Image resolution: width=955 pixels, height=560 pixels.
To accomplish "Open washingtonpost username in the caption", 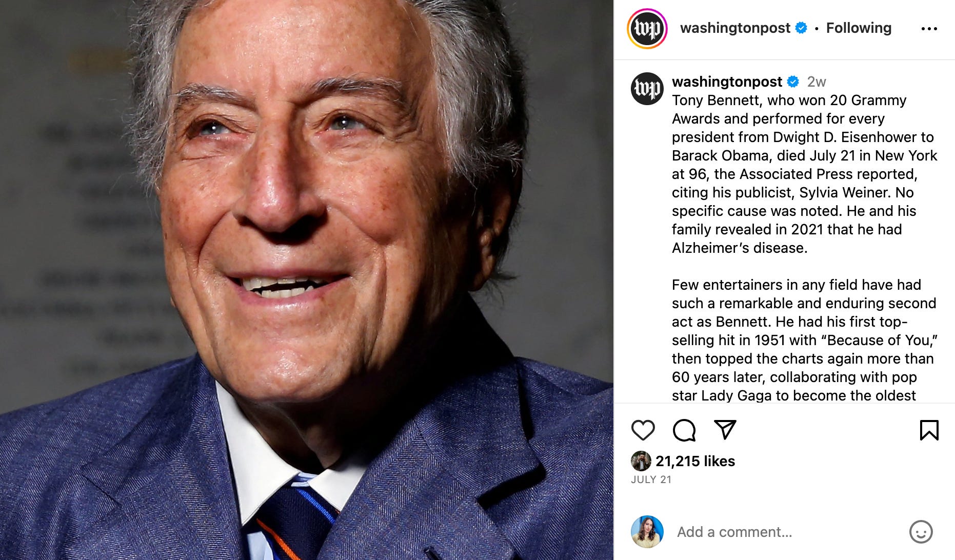I will click(727, 82).
